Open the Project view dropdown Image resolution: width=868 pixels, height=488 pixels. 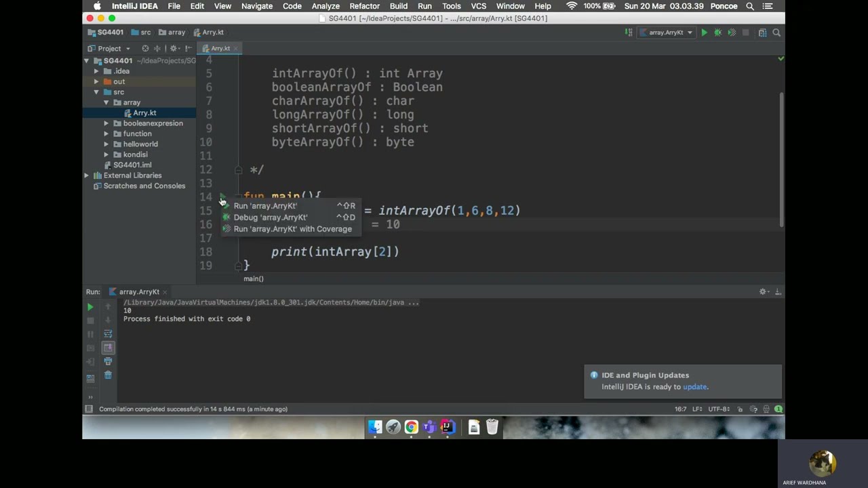109,49
